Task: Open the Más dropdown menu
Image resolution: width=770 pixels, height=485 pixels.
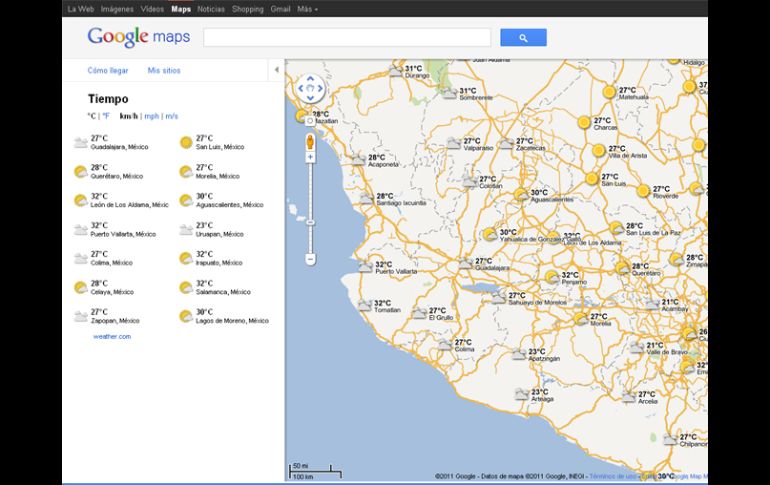Action: click(x=307, y=9)
